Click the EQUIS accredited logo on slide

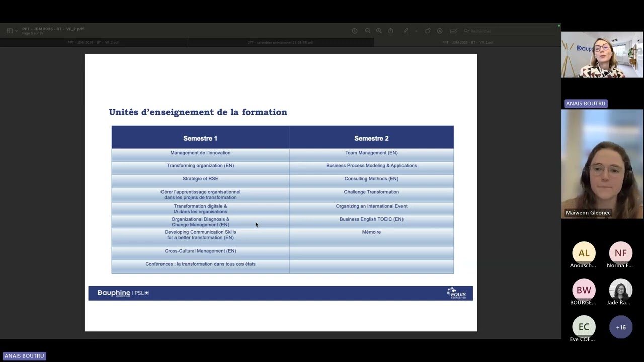pos(456,293)
